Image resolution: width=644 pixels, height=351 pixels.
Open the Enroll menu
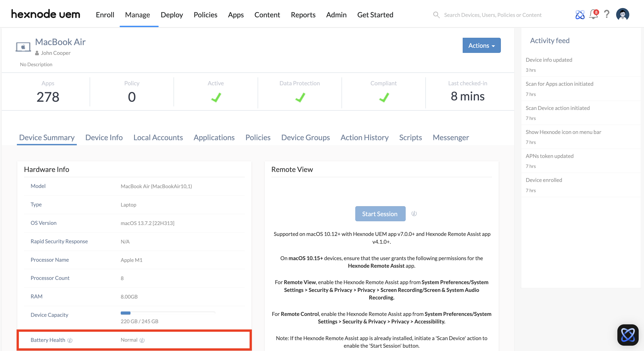[x=105, y=15]
